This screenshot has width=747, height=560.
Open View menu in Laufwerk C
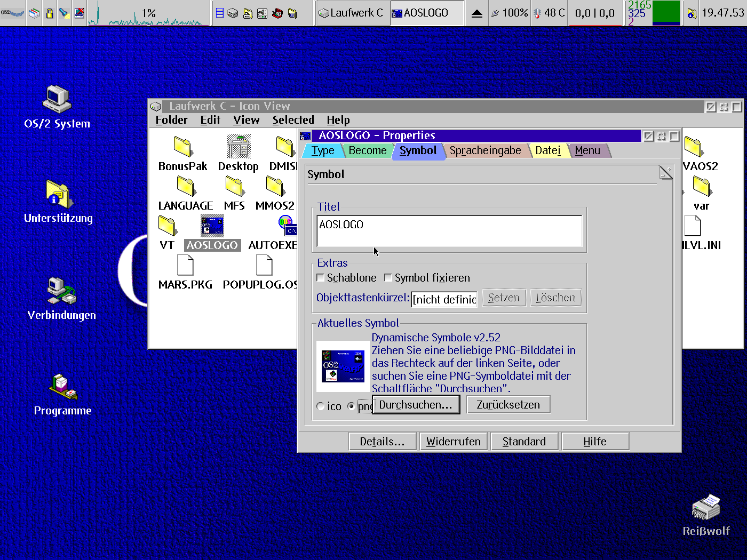click(246, 120)
